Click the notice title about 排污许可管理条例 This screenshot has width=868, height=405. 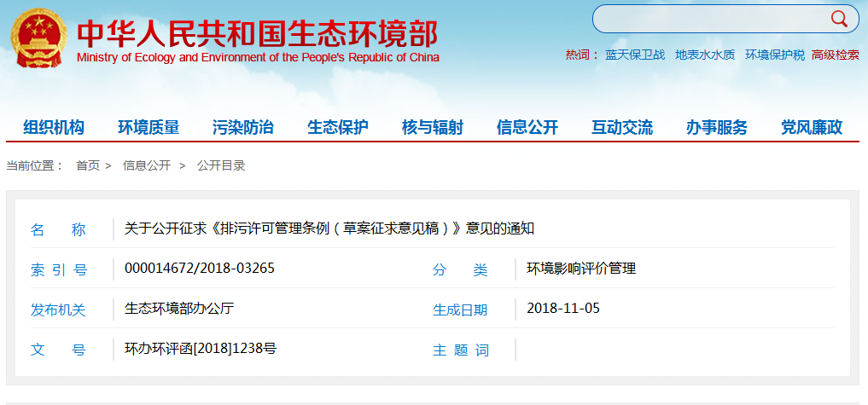click(x=329, y=229)
